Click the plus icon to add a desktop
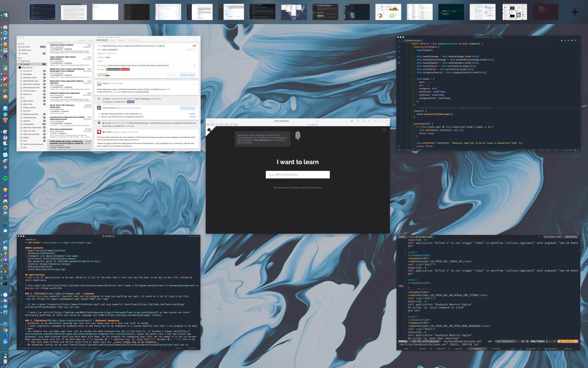Image resolution: width=588 pixels, height=368 pixels. 575,12
